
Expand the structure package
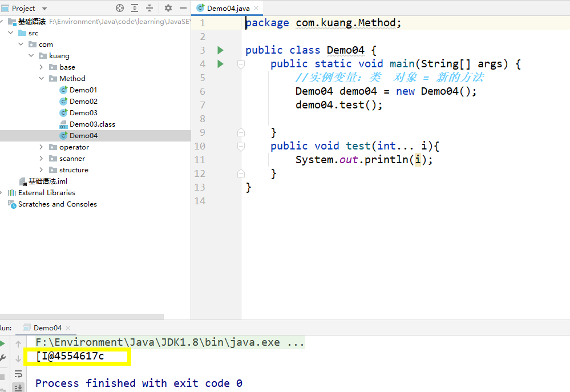pos(41,170)
